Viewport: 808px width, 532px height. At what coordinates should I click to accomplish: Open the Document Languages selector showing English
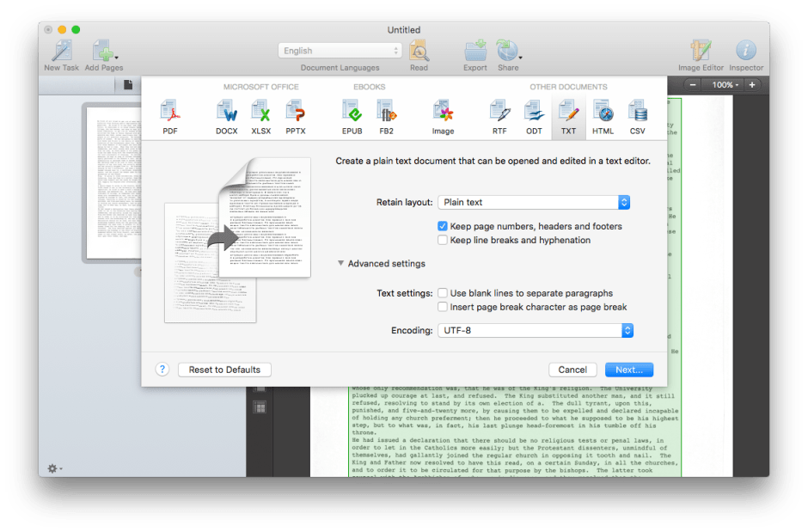click(340, 50)
